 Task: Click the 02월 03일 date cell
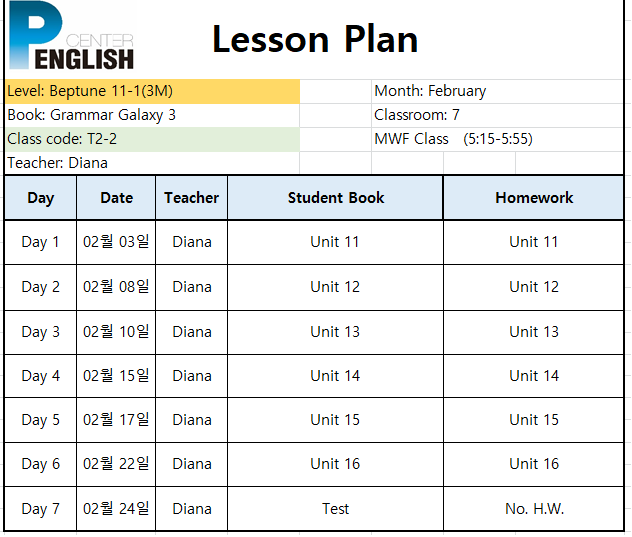click(x=116, y=242)
